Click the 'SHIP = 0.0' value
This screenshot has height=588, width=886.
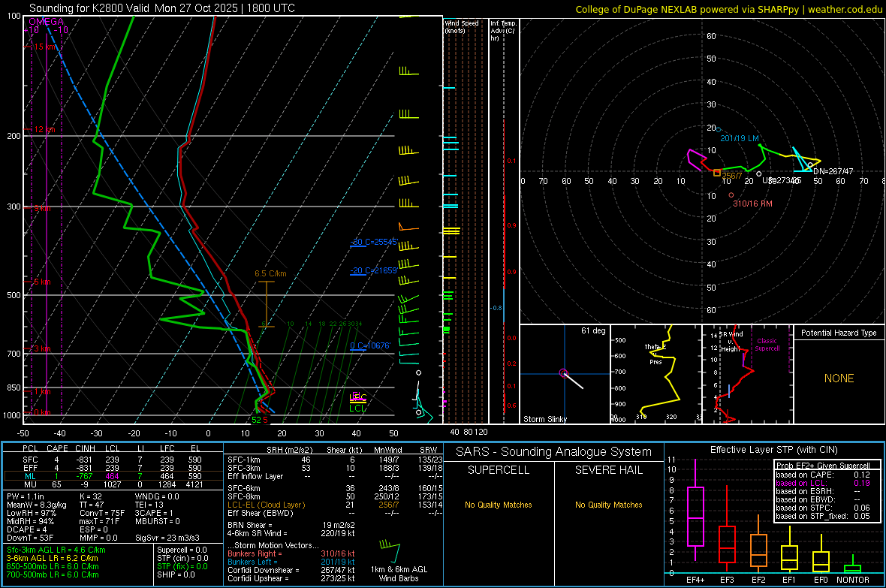(176, 574)
